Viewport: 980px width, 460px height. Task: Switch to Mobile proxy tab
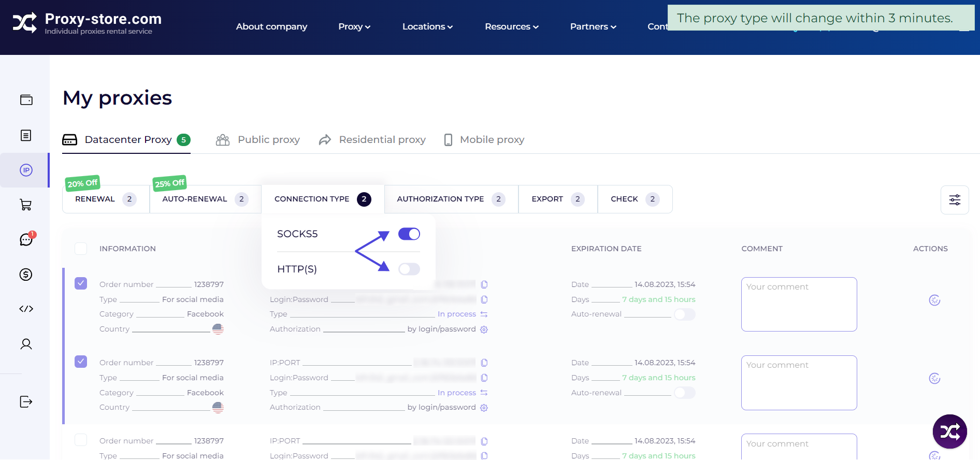tap(484, 140)
